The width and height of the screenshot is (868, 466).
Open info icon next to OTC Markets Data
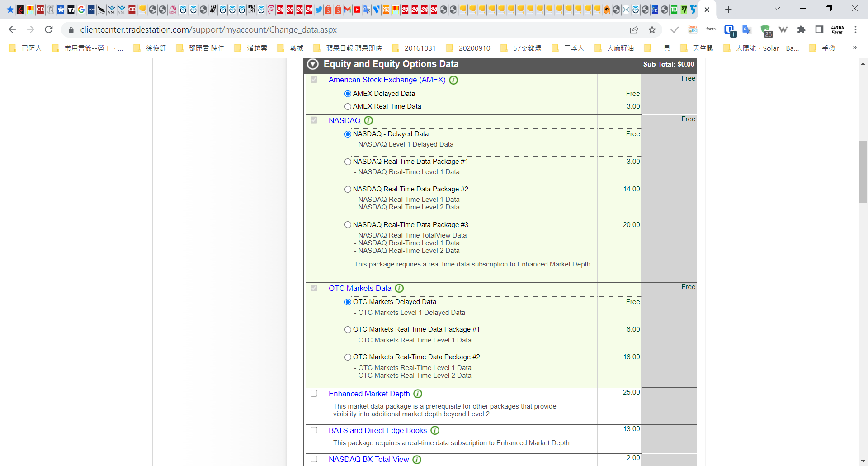point(399,288)
